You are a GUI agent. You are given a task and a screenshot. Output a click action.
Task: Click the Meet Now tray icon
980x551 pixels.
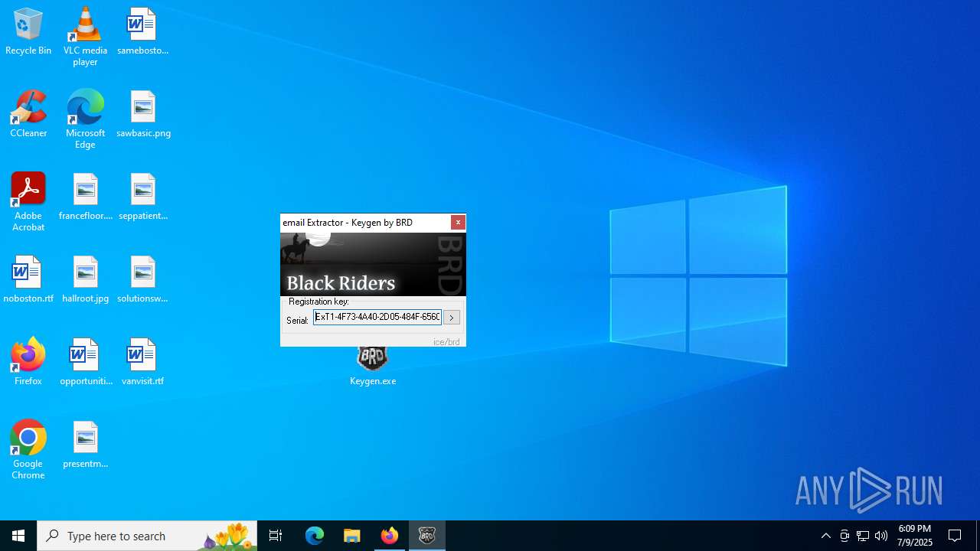pyautogui.click(x=844, y=536)
